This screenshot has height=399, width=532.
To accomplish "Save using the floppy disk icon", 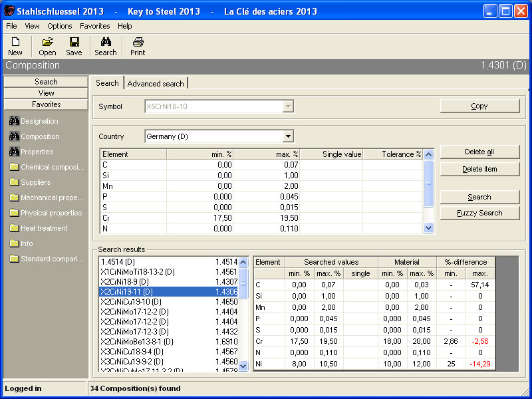I will (74, 42).
